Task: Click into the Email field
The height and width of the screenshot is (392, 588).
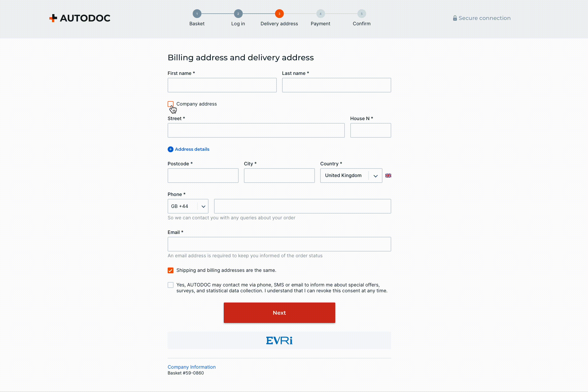Action: (x=279, y=244)
